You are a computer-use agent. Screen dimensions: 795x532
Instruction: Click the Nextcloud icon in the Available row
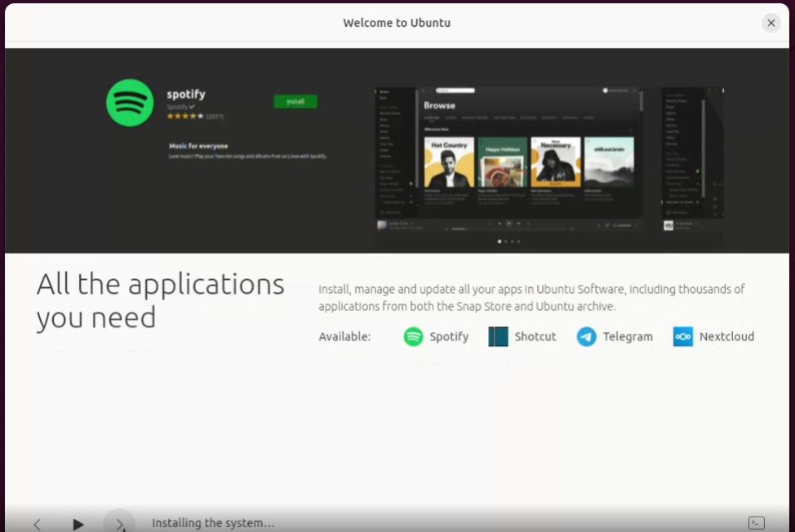(x=683, y=336)
